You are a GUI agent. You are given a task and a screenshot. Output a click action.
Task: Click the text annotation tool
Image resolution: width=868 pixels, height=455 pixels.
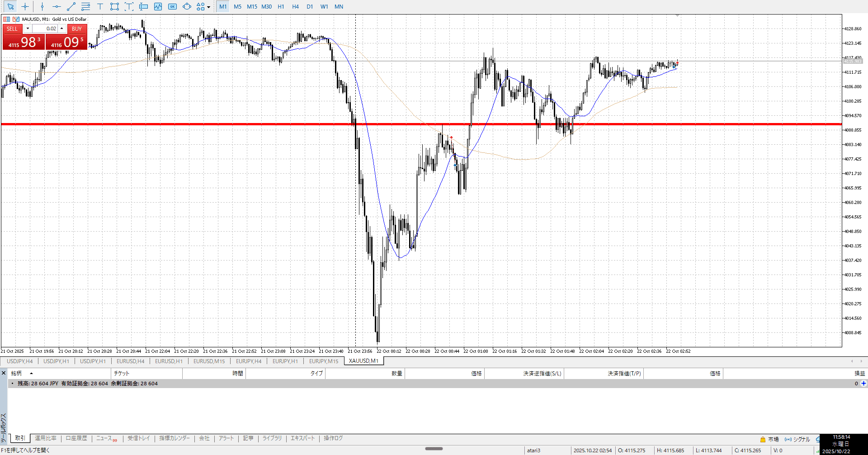click(x=100, y=7)
